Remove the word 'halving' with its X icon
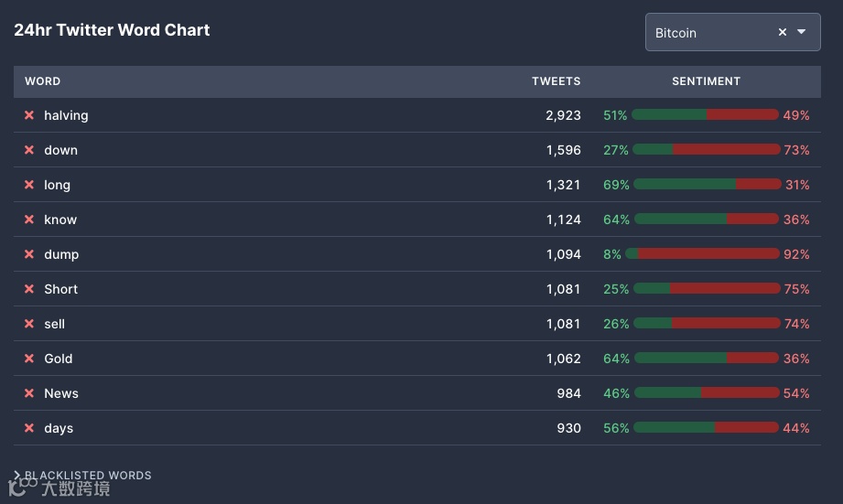The height and width of the screenshot is (504, 843). click(29, 115)
